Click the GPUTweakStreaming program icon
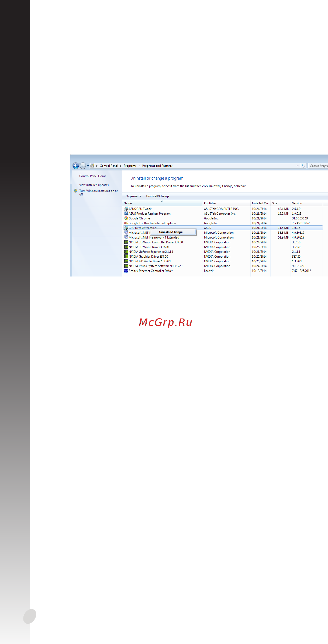 [x=126, y=228]
